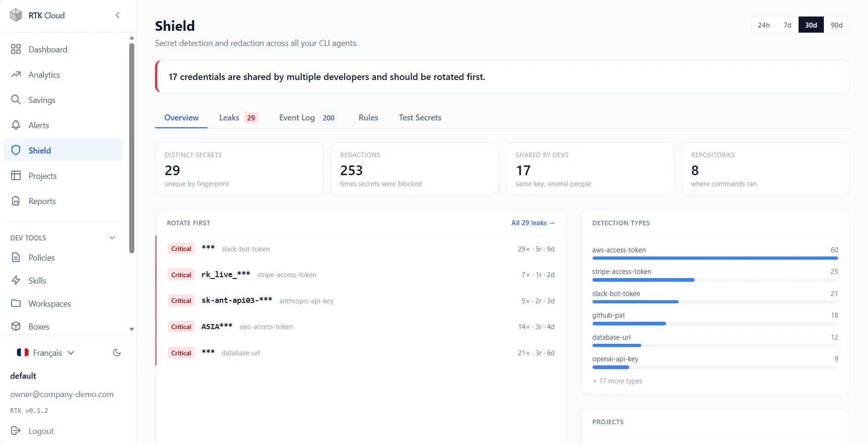
Task: Click the Shield icon in sidebar
Action: 16,150
